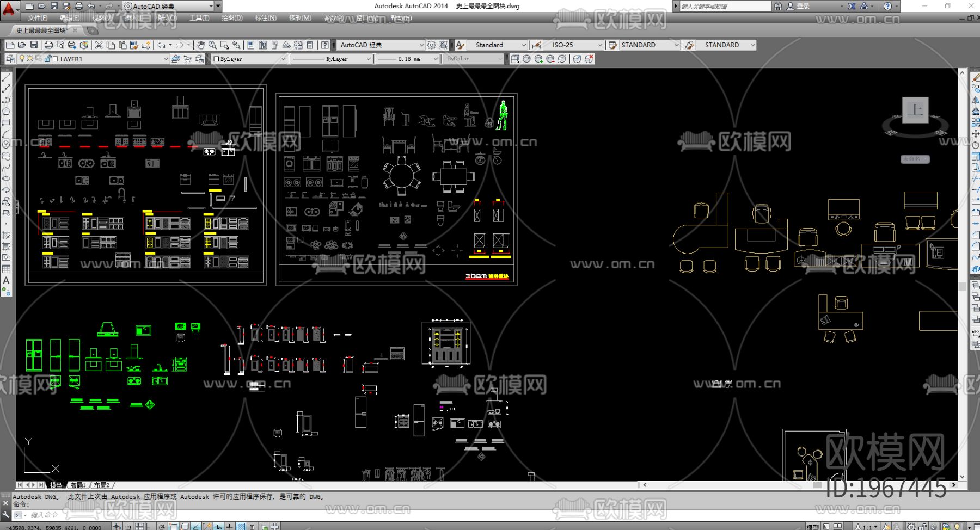Close the 史上最最最全图块 drawing tab
This screenshot has width=980, height=530.
click(75, 30)
